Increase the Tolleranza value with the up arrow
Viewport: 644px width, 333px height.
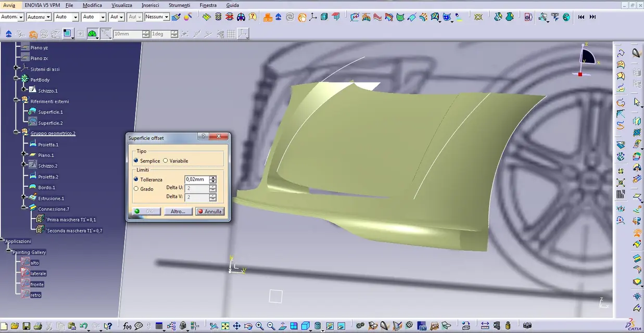(212, 177)
